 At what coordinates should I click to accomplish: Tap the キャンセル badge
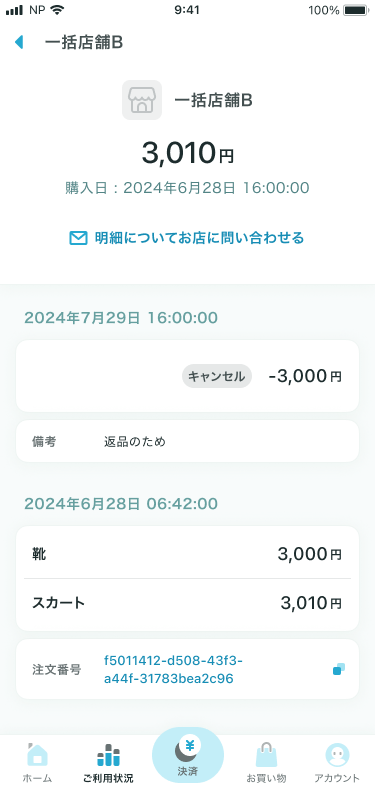216,376
